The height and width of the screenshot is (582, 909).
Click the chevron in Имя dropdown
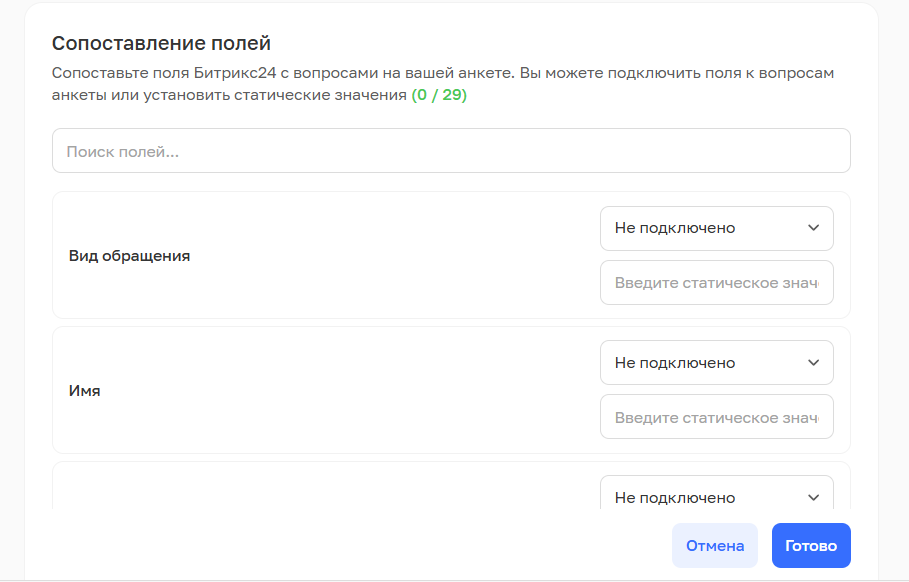(x=812, y=363)
